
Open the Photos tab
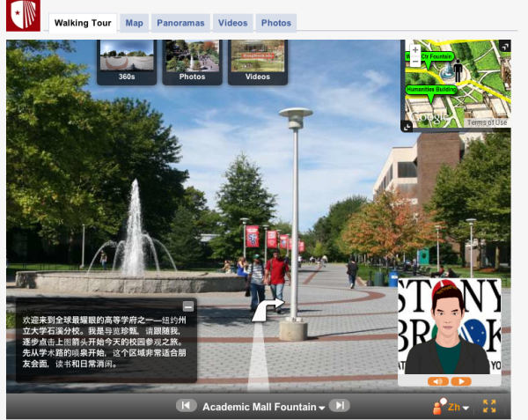tap(276, 23)
